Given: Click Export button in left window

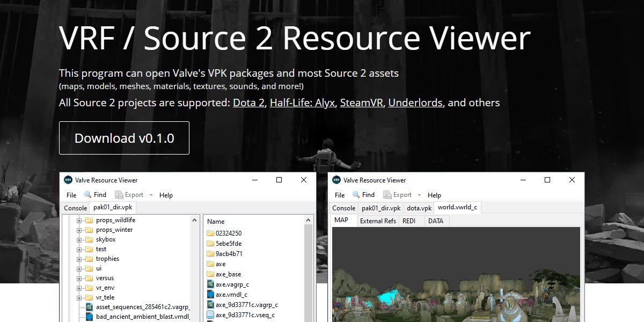Looking at the screenshot, I should (129, 195).
